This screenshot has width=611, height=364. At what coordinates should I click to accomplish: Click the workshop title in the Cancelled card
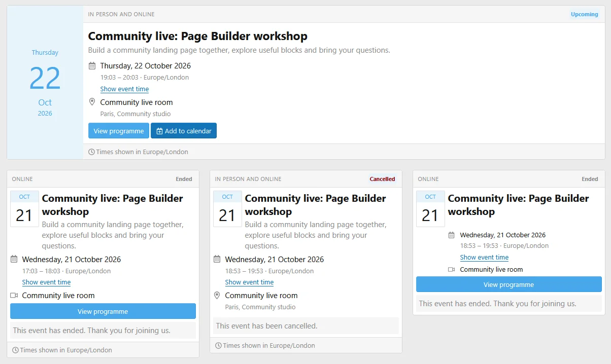[x=315, y=205]
